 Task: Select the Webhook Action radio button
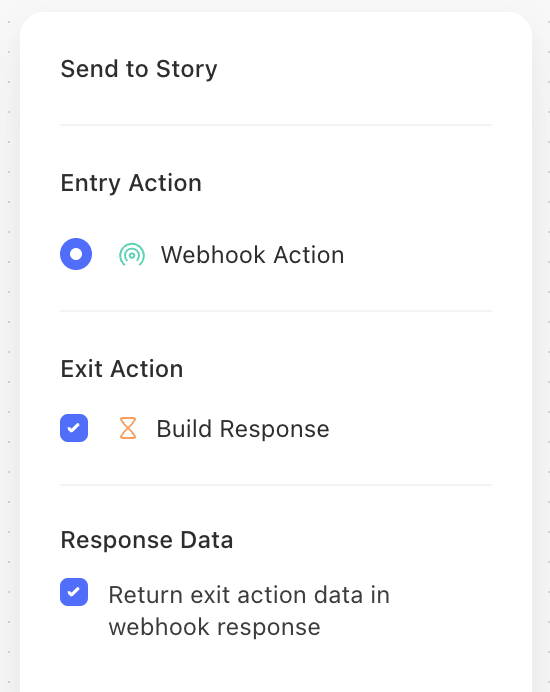pyautogui.click(x=76, y=254)
